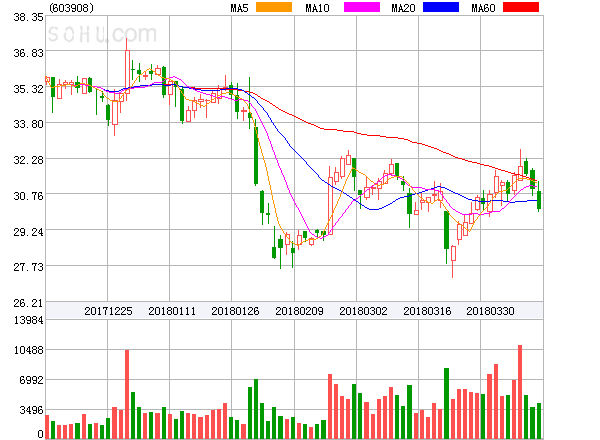
Task: Click the 26.21 price axis label
Action: (28, 303)
